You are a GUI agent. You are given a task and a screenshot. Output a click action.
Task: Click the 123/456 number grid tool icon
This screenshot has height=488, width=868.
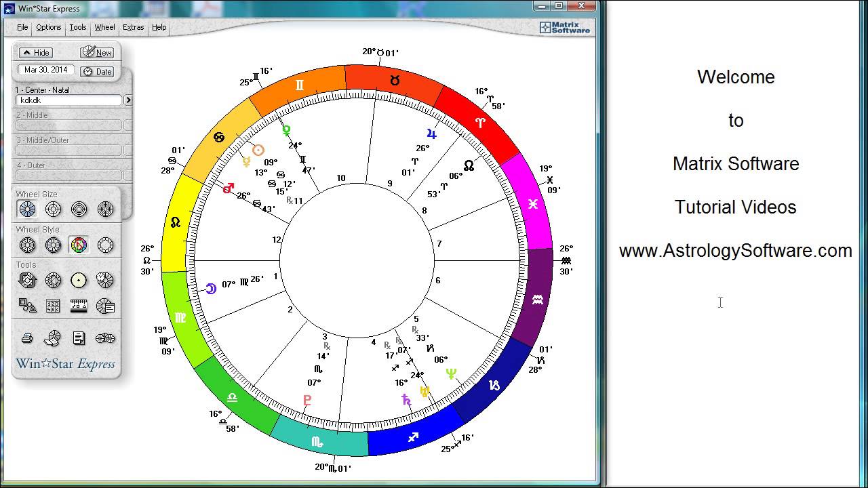53,306
